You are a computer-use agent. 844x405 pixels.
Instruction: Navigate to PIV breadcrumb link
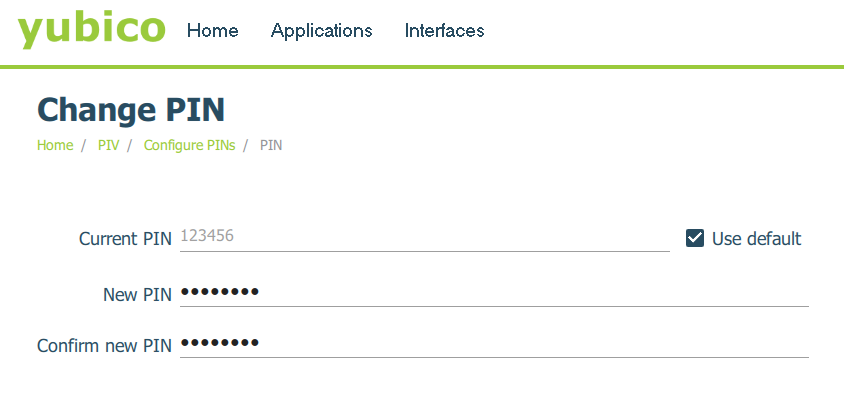coord(108,145)
